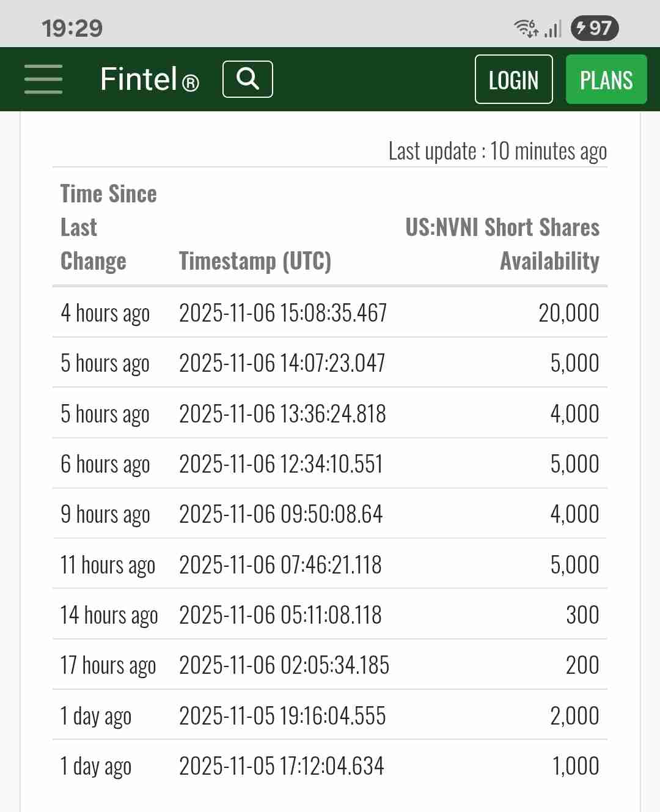The width and height of the screenshot is (660, 812).
Task: Select timestamp 2025-11-06 09:50:08.64
Action: click(x=280, y=514)
